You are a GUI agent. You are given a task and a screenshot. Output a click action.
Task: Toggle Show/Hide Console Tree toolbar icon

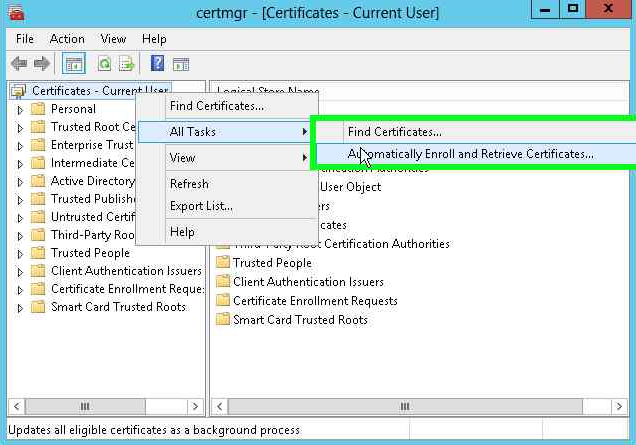pyautogui.click(x=74, y=64)
